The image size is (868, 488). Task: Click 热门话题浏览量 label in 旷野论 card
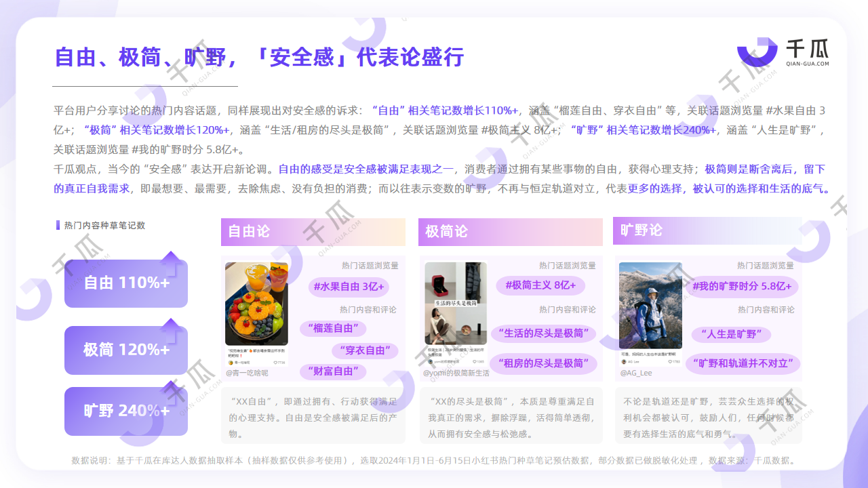coord(766,266)
